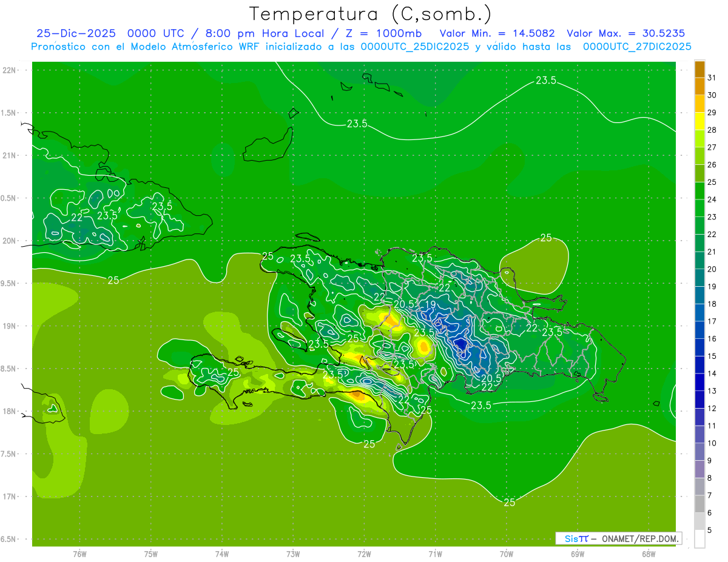728x562 pixels.
Task: Click legend value 20 on the color bar
Action: click(x=712, y=269)
